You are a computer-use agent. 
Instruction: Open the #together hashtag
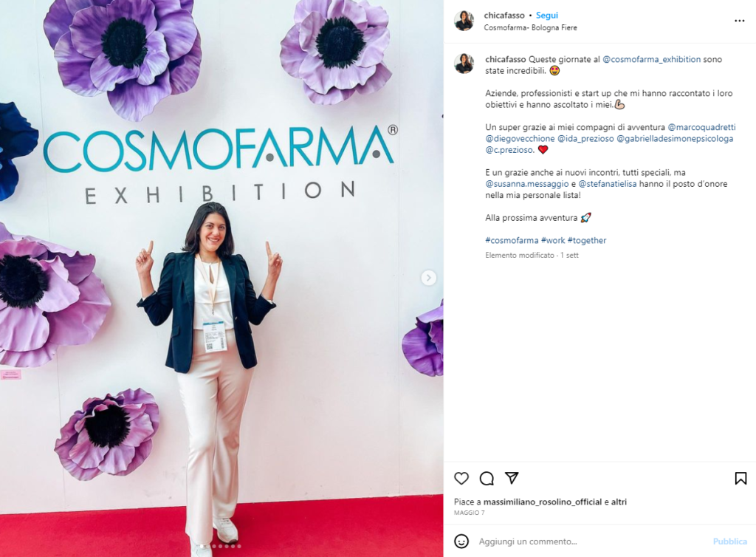[587, 240]
